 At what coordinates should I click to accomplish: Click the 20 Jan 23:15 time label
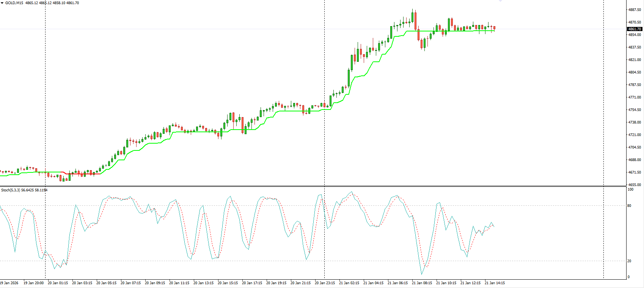point(325,283)
